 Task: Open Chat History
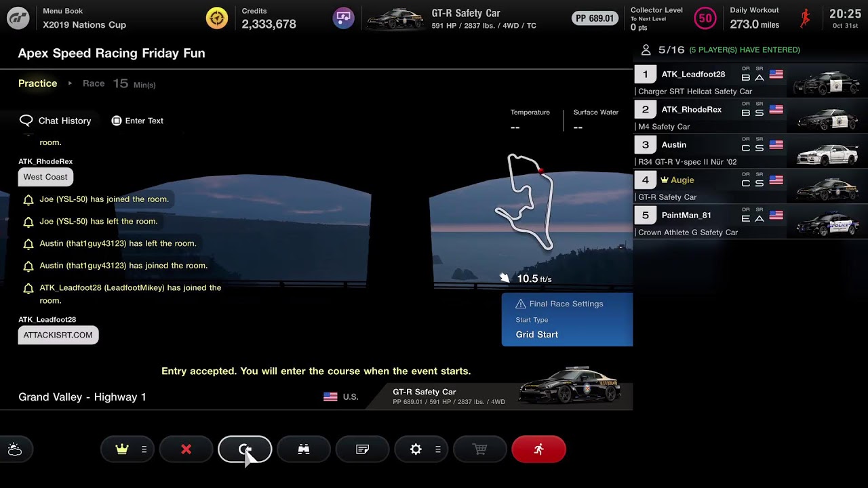pos(56,121)
